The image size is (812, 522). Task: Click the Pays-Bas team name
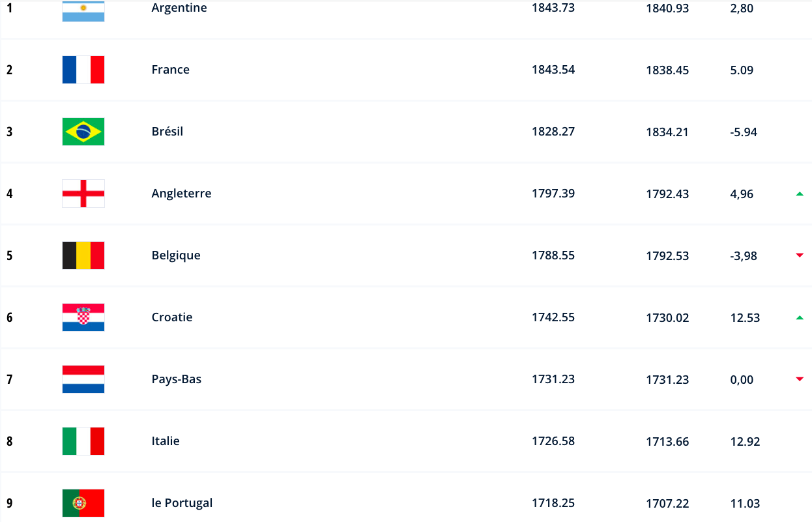(177, 379)
